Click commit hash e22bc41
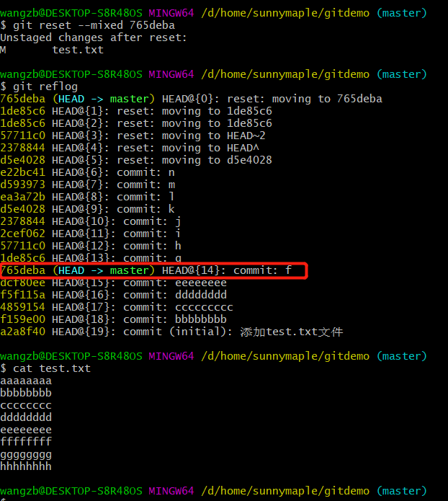Screen dimensions: 448x501 22,172
